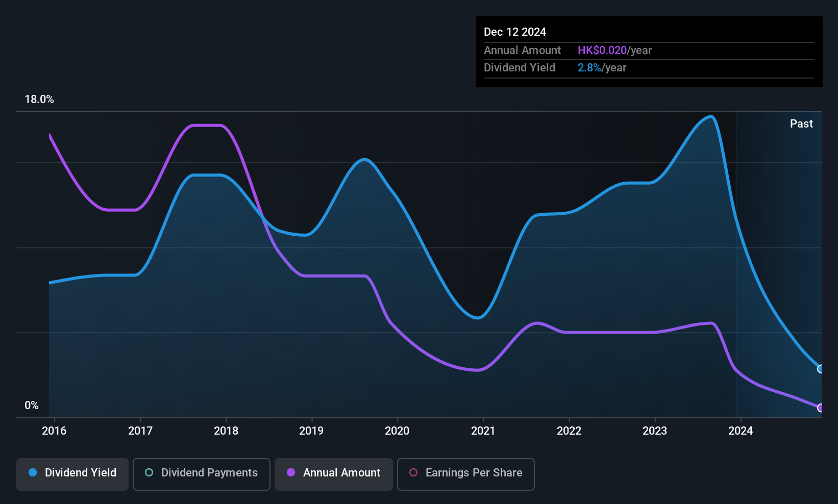Click the Past region label
The image size is (838, 504).
click(x=801, y=123)
